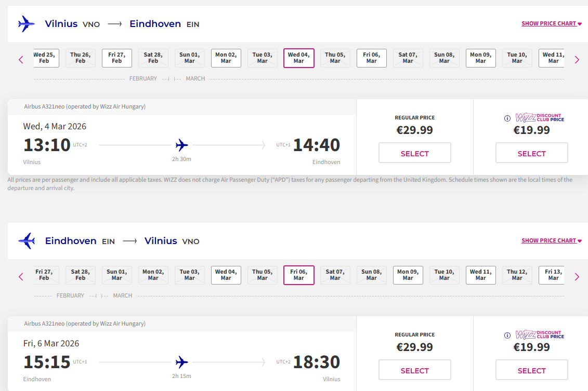This screenshot has height=391, width=588.
Task: Click the plane icon on the 2h 15m route
Action: pos(181,362)
